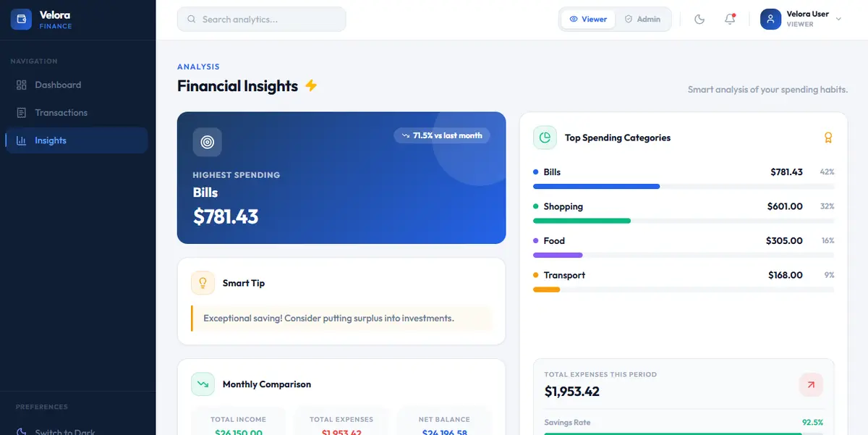Click the Transactions document icon in sidebar
The height and width of the screenshot is (435, 868).
(22, 113)
